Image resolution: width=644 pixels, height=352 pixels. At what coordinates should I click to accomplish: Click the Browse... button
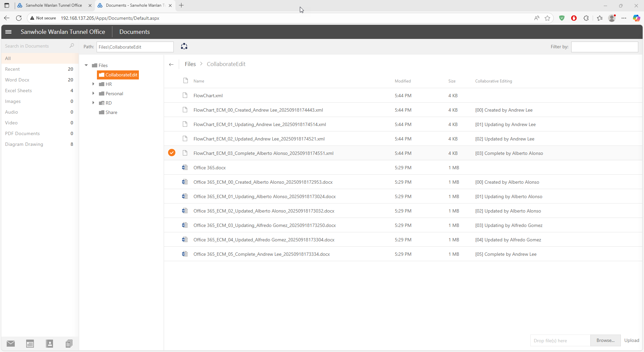click(x=605, y=340)
